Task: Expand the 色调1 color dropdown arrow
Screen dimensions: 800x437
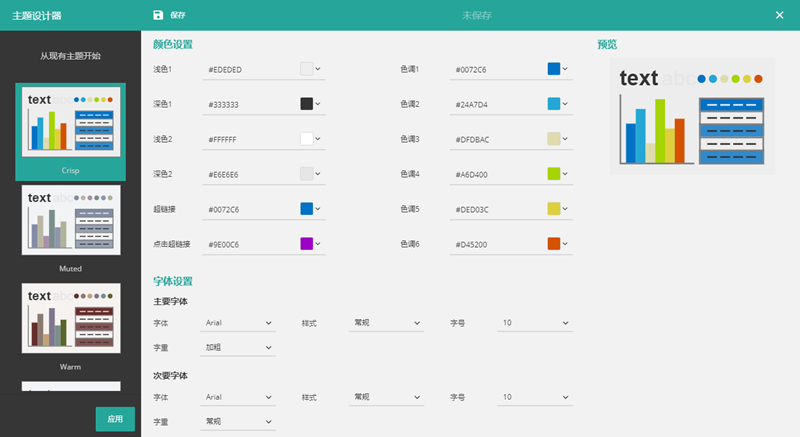Action: (566, 69)
